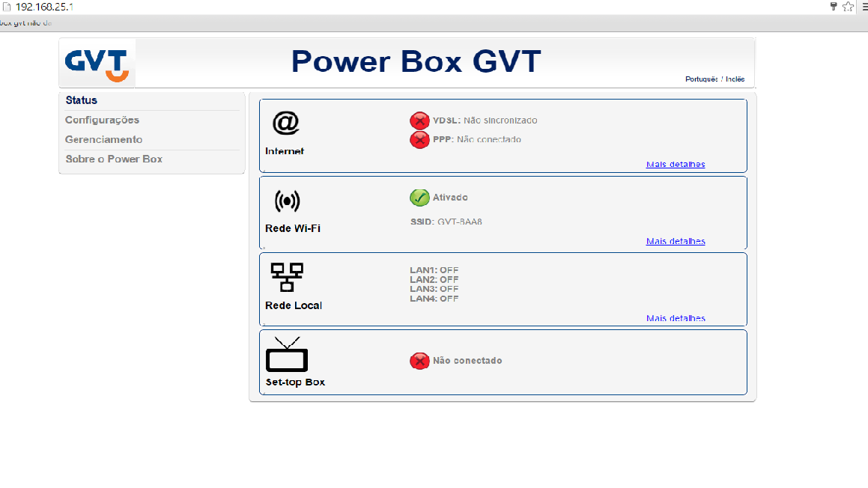Open the browser menu icon
This screenshot has width=868, height=488.
[x=865, y=7]
